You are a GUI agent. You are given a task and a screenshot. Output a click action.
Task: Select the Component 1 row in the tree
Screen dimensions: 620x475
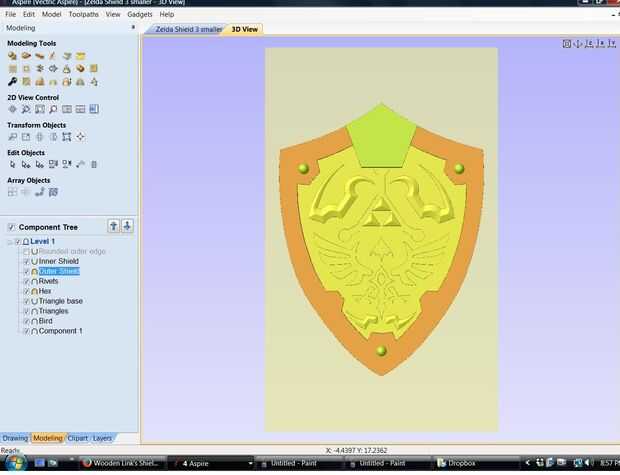click(60, 331)
